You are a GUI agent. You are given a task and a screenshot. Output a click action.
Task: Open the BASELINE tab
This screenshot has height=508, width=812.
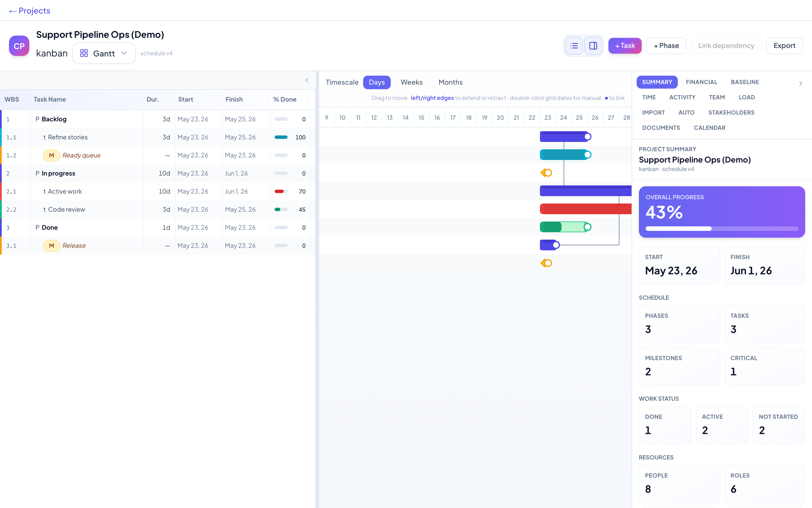(745, 82)
